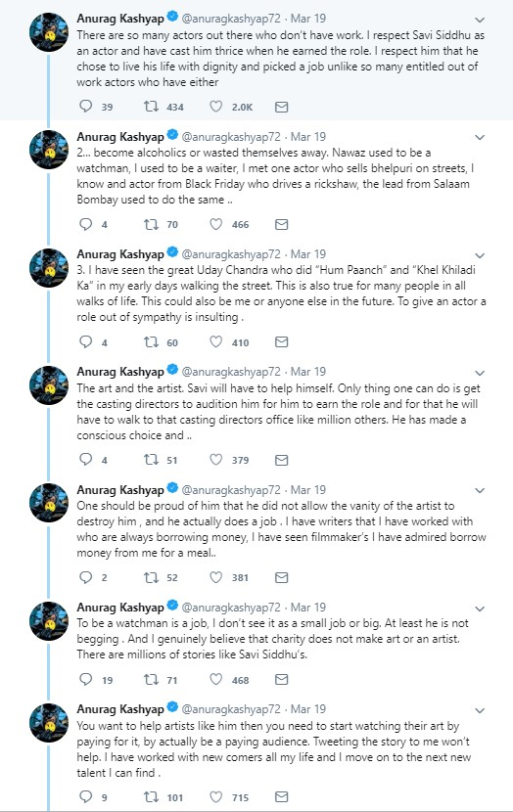Like the tweet with 468 likes

pyautogui.click(x=215, y=679)
